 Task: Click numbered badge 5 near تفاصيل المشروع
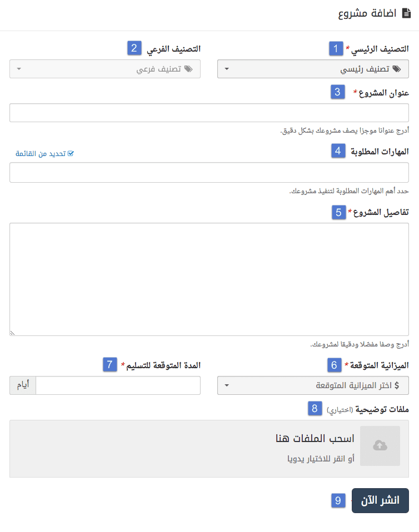pyautogui.click(x=339, y=212)
